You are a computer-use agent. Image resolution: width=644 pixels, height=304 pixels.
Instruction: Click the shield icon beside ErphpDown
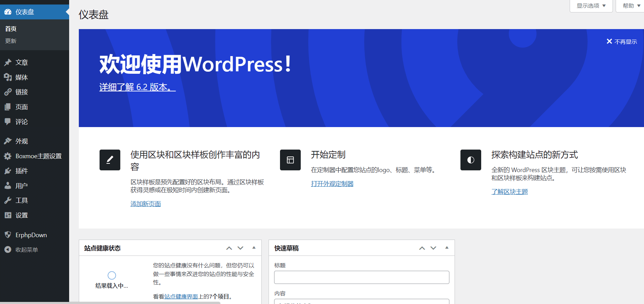8,235
